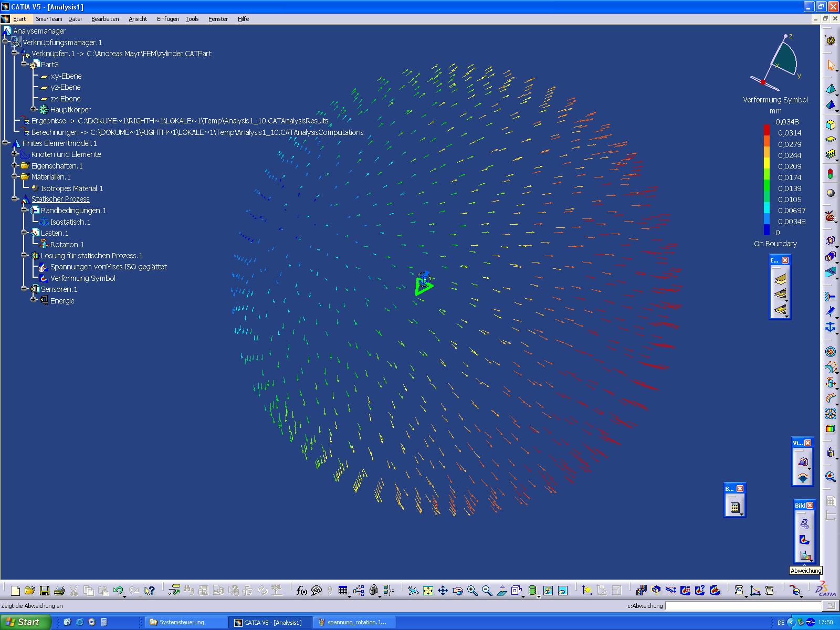Click the Octree Tetrahedron Mesher icon
The width and height of the screenshot is (840, 630).
pyautogui.click(x=831, y=88)
